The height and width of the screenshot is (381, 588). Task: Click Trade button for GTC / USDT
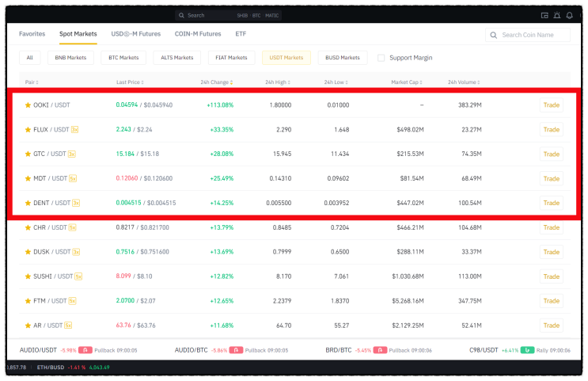coord(552,154)
